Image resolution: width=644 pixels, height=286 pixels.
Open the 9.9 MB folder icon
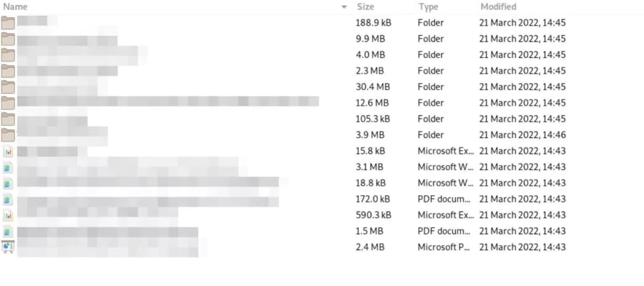click(8, 38)
